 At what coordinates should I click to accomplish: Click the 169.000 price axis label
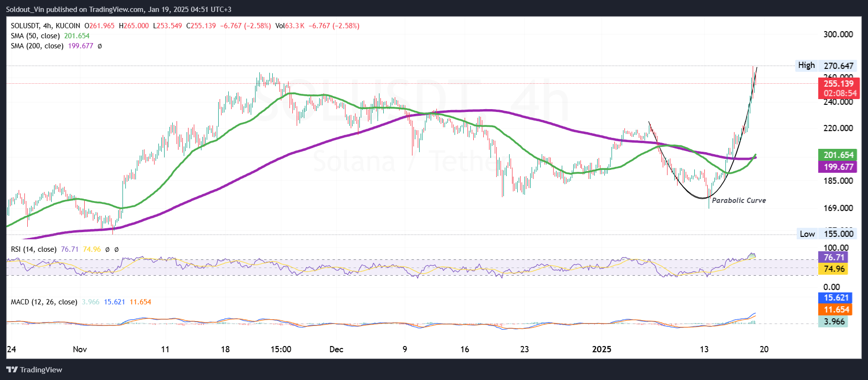838,208
